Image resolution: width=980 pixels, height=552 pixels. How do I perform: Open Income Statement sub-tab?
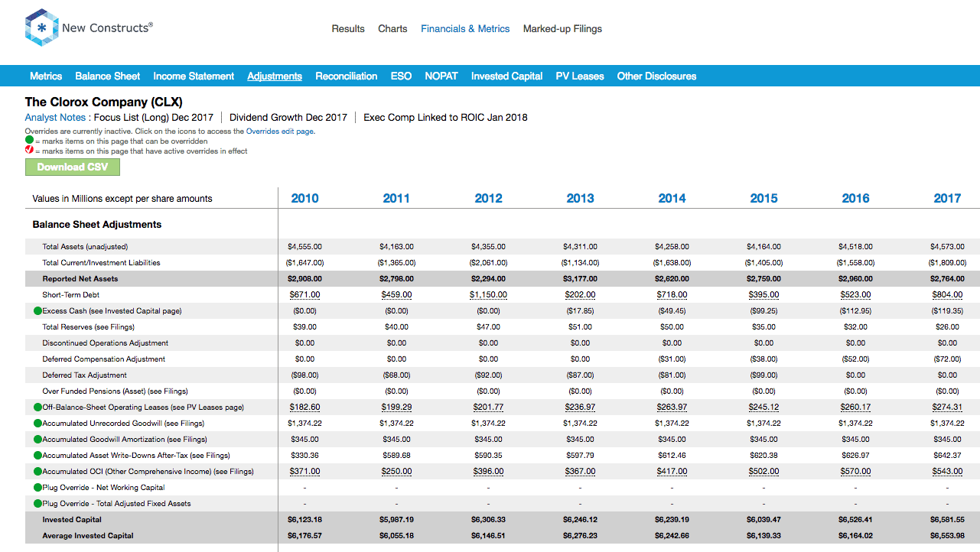[x=194, y=76]
